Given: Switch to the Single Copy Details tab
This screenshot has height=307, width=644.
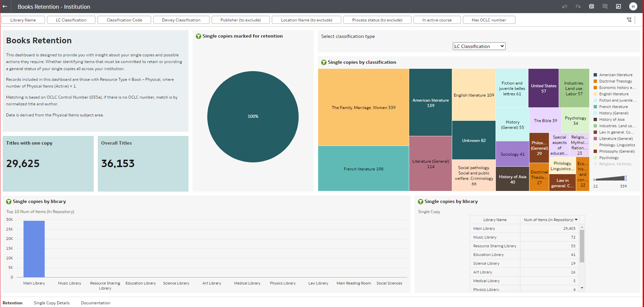Looking at the screenshot, I should (x=52, y=303).
